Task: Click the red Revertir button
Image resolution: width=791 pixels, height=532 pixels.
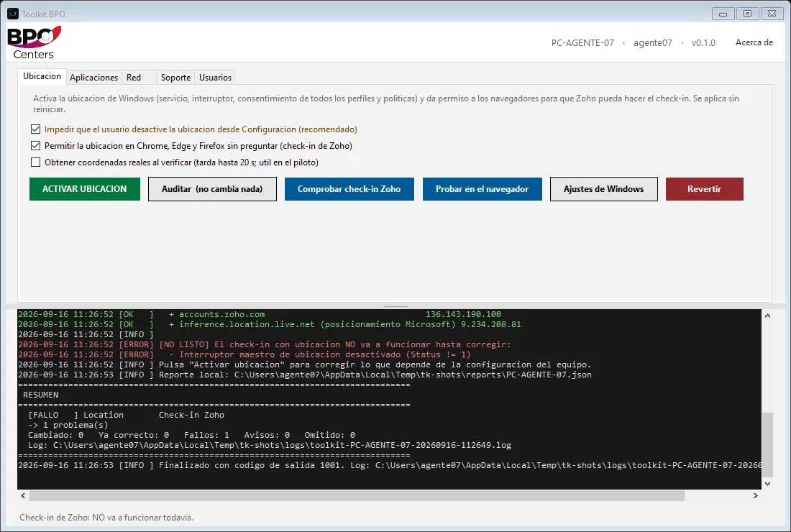Action: coord(704,189)
